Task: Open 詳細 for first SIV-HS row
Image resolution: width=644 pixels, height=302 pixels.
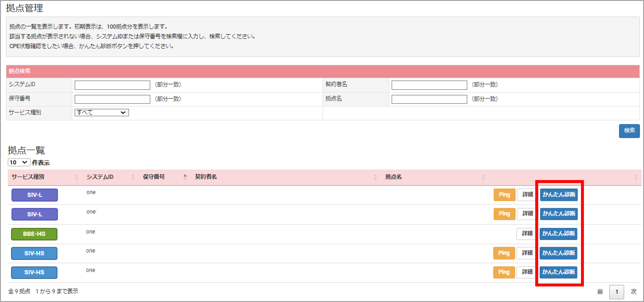Action: pos(527,253)
